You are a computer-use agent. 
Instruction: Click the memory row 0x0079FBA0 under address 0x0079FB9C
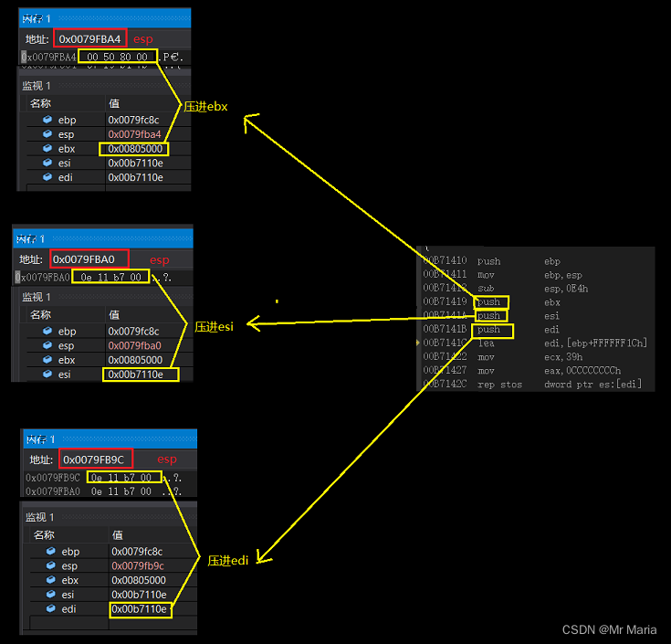[102, 491]
